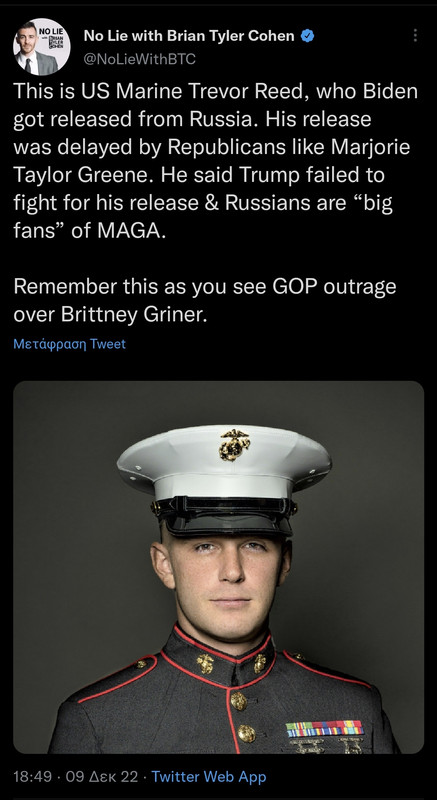Click the gold emblem on the white cap
This screenshot has width=437, height=800.
tap(235, 445)
